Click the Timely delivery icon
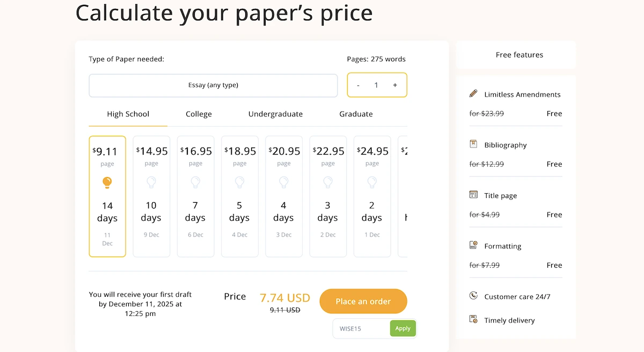The height and width of the screenshot is (352, 644). point(473,319)
